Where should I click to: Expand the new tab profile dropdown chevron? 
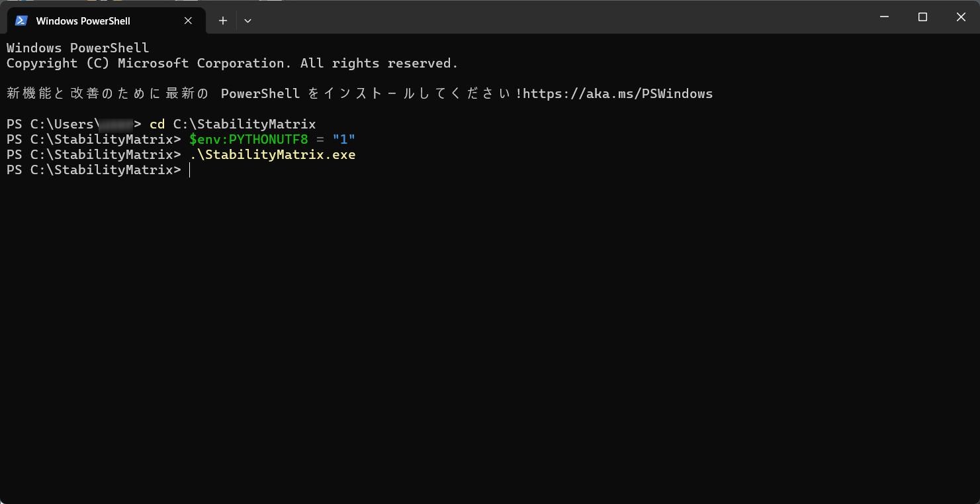247,21
